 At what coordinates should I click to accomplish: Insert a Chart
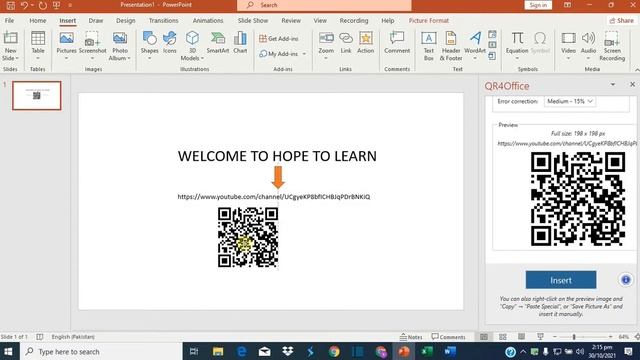240,42
